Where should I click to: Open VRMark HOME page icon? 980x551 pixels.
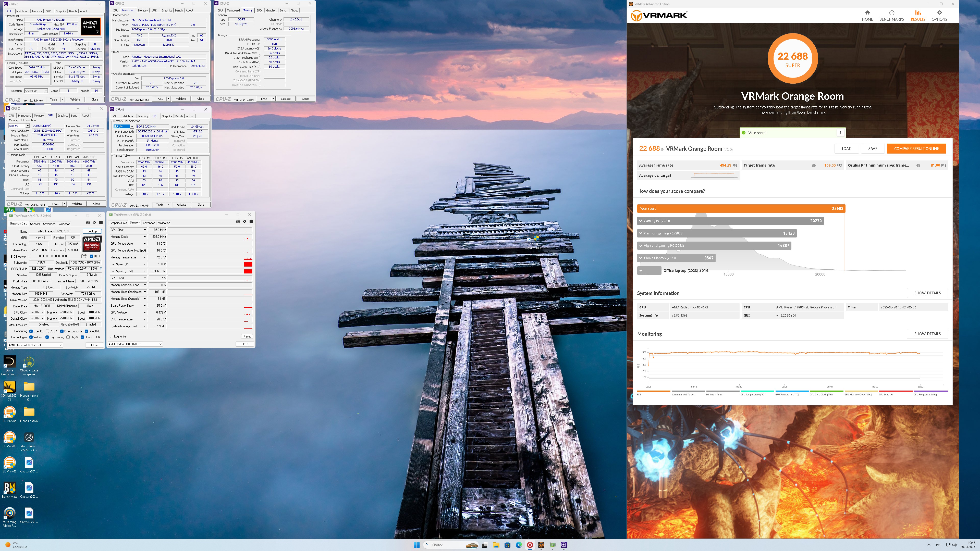pyautogui.click(x=867, y=12)
